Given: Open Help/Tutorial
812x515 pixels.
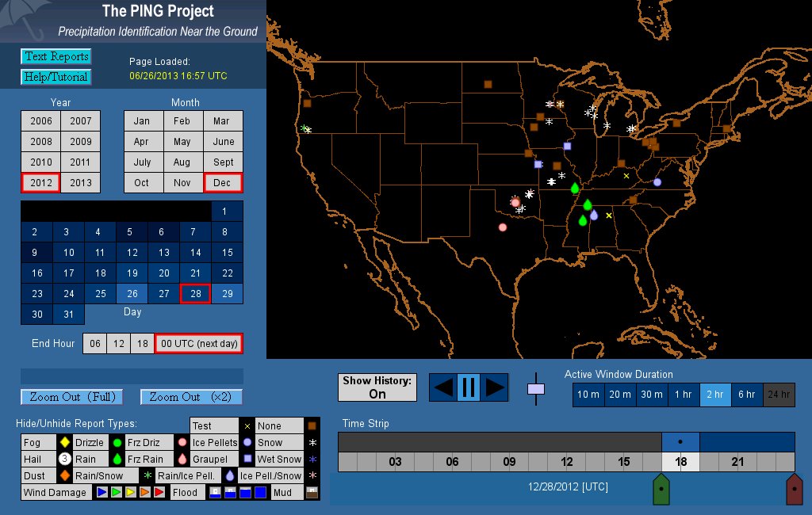Looking at the screenshot, I should coord(56,77).
